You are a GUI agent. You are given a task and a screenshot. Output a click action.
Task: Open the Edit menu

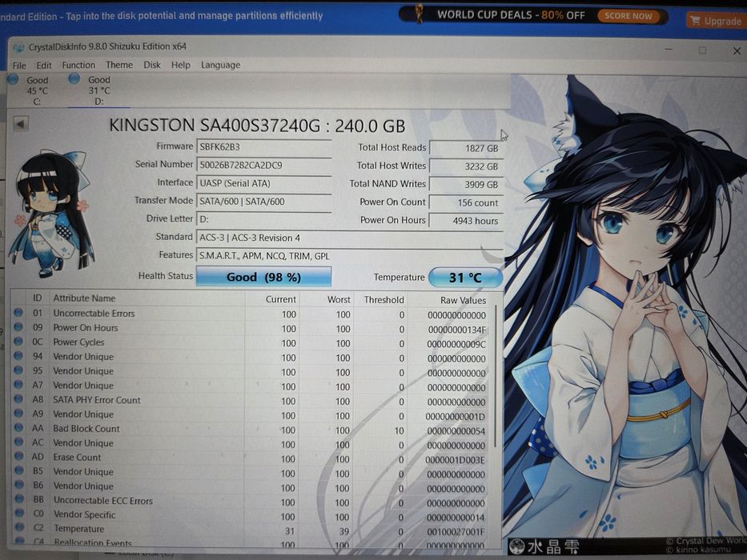pyautogui.click(x=44, y=66)
